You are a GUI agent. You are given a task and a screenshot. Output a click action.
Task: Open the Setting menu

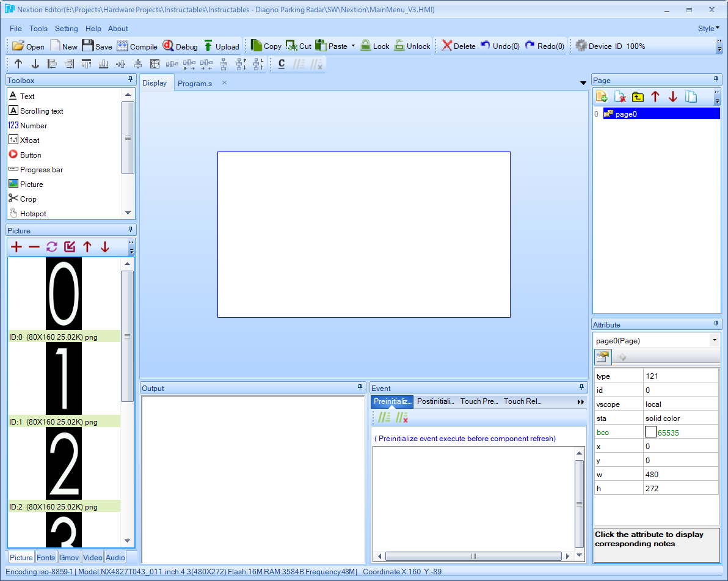point(67,28)
